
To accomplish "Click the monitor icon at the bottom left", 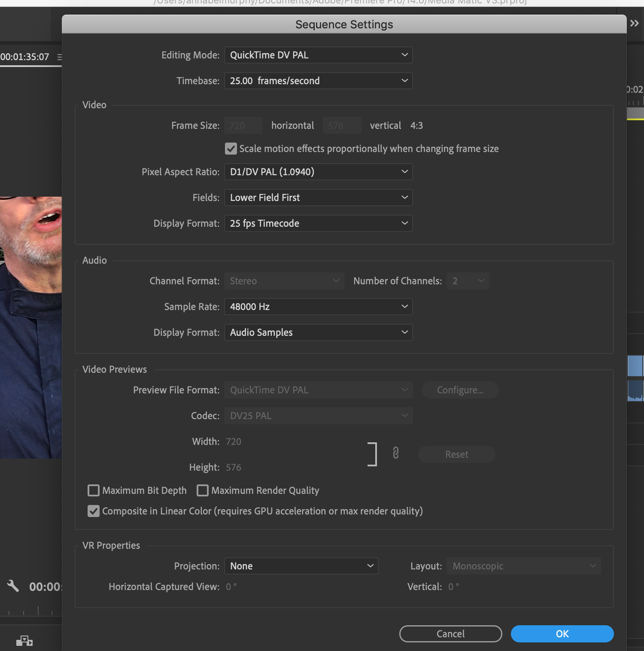I will point(25,640).
